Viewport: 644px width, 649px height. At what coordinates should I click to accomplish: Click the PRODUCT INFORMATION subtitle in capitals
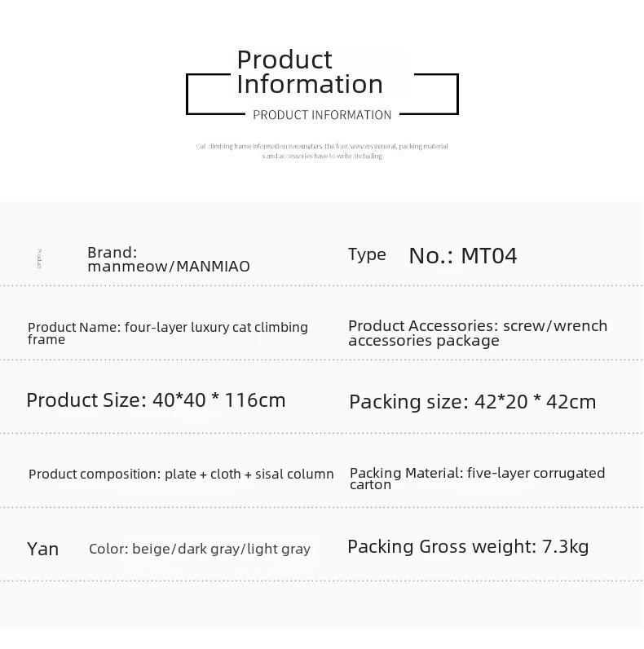coord(322,115)
